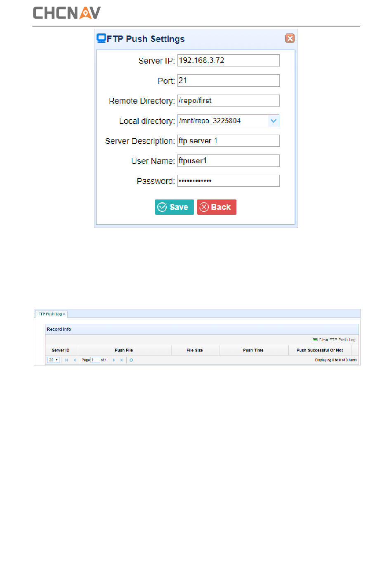
Task: Close the FTP Push Log tab
Action: point(64,314)
